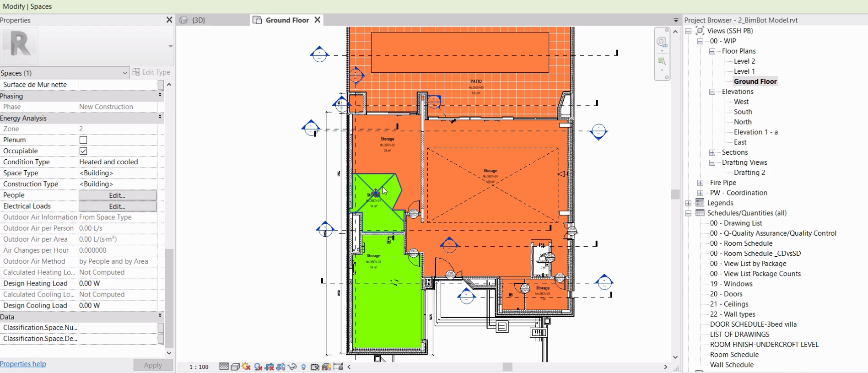Open the type selector dropdown arrow
Viewport: 868px width, 373px height.
coord(170,46)
